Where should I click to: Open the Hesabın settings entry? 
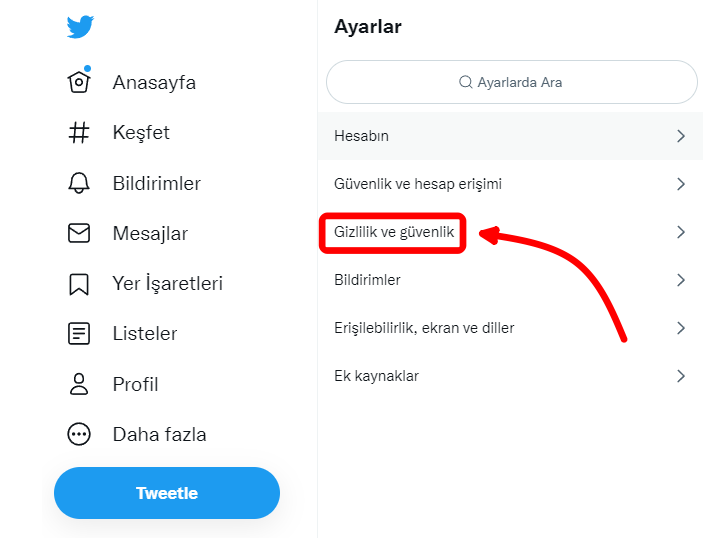(362, 136)
